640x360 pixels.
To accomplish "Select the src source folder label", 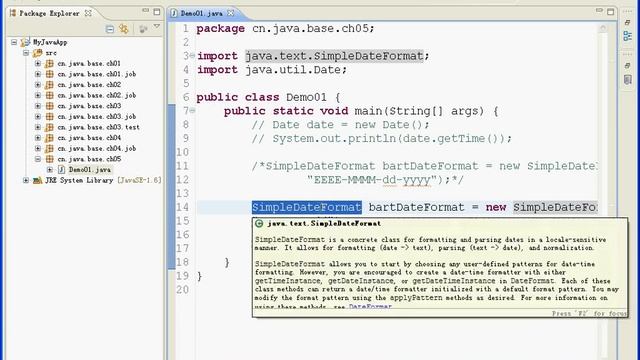I will pyautogui.click(x=51, y=53).
